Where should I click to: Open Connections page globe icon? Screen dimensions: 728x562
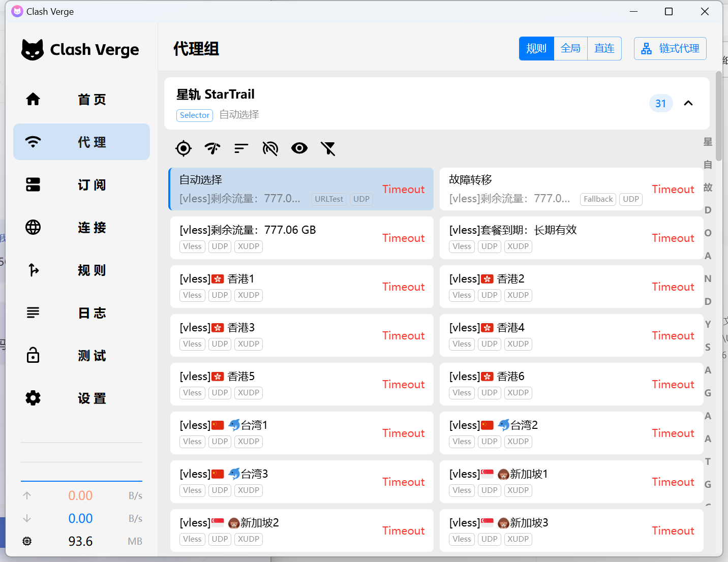click(33, 227)
